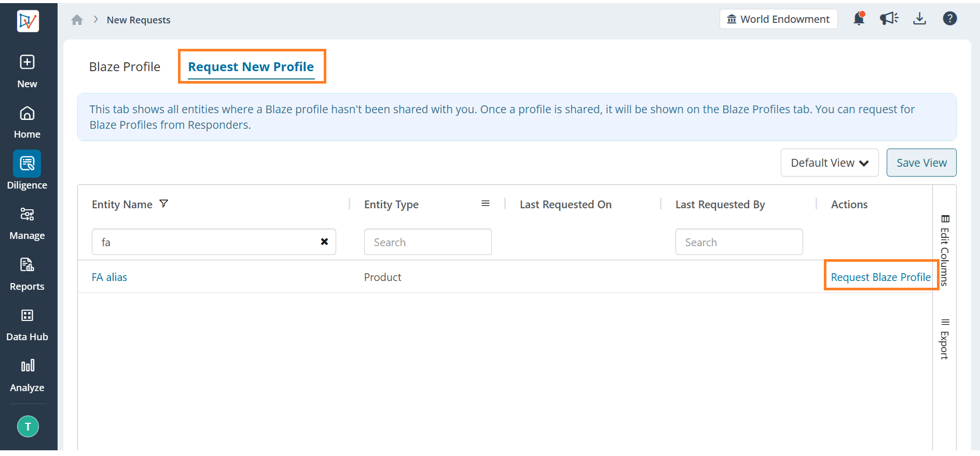Open the help question mark icon
Image resolution: width=980 pixels, height=456 pixels.
coord(950,19)
